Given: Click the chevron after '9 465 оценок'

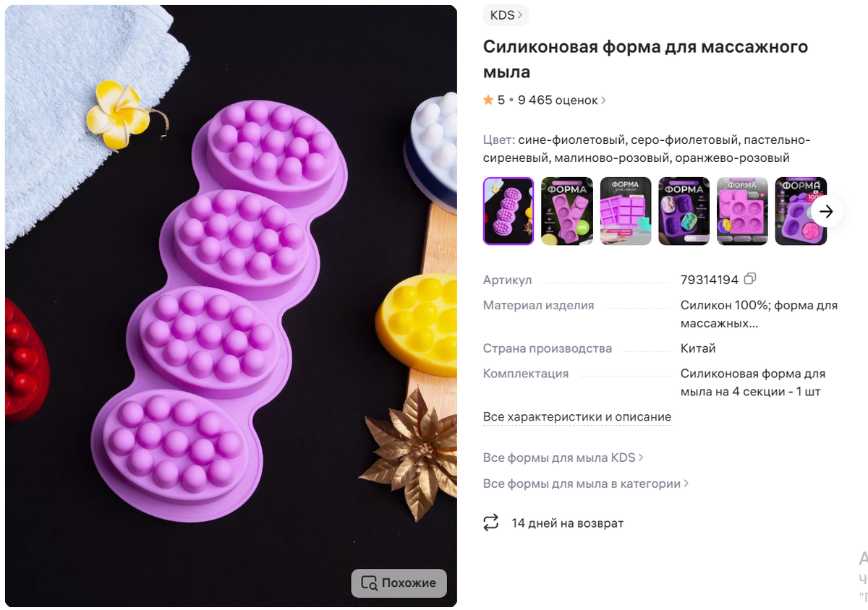Looking at the screenshot, I should 603,100.
